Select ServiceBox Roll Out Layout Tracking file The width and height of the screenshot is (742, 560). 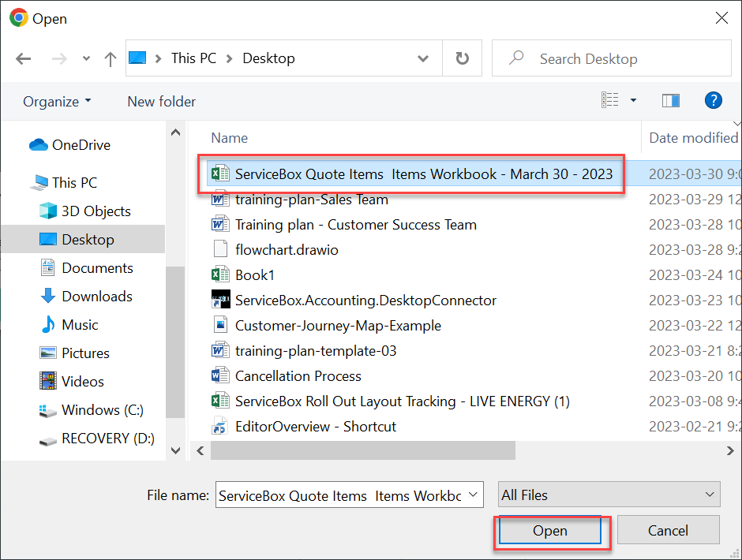click(x=403, y=401)
